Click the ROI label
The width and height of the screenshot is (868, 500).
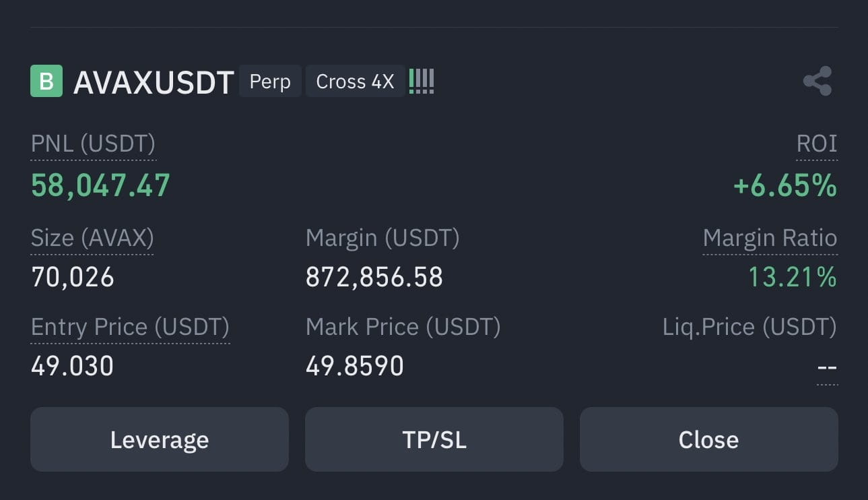click(x=816, y=144)
